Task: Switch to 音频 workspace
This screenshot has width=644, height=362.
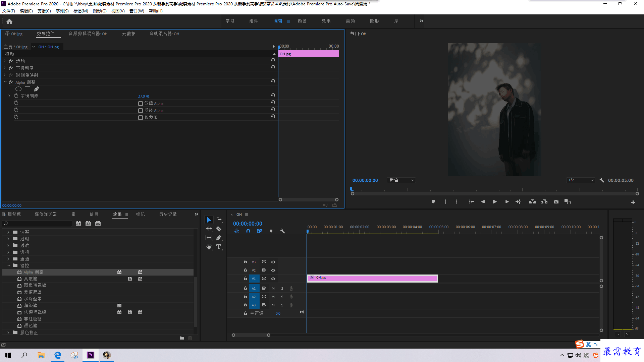Action: pos(351,21)
